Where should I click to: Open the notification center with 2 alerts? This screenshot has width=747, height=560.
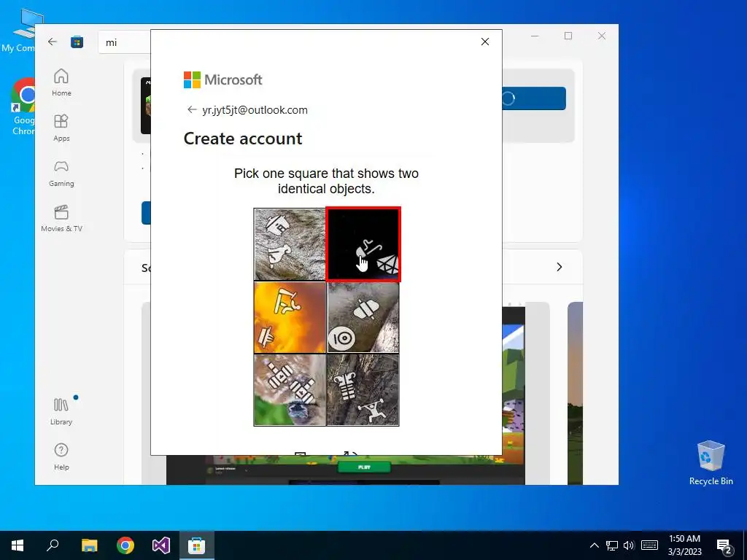(724, 547)
